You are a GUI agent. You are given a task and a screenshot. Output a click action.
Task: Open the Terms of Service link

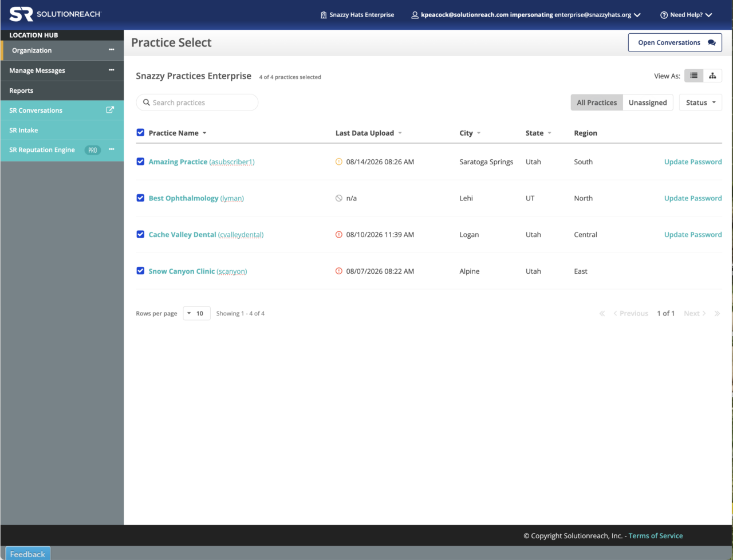tap(656, 536)
